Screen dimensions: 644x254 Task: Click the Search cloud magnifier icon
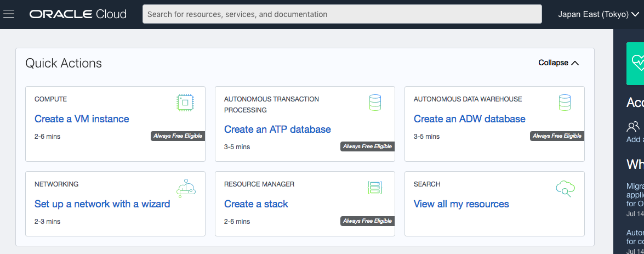click(x=565, y=189)
